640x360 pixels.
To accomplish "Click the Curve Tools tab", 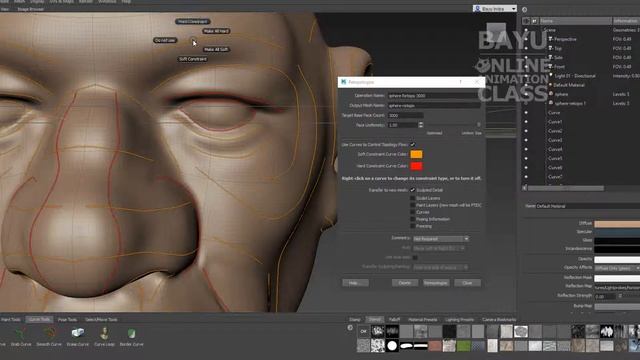I will click(39, 320).
